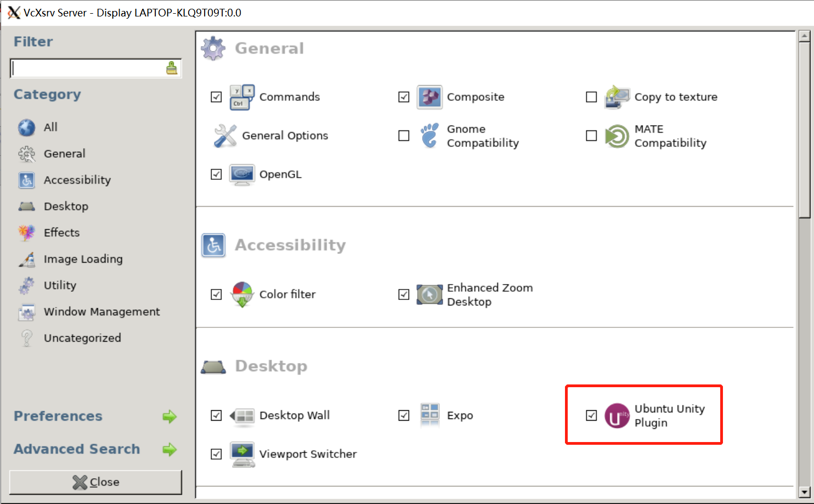Open the Expo plugin icon

coord(429,415)
